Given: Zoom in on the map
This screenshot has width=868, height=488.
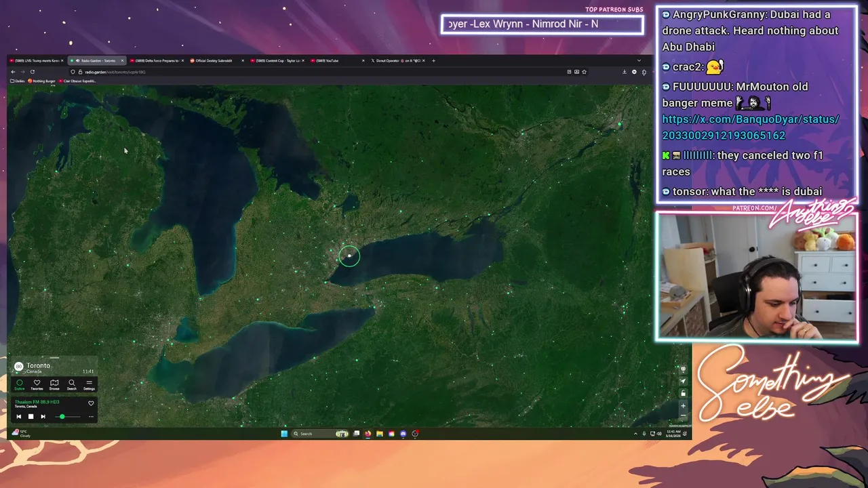Looking at the screenshot, I should pyautogui.click(x=684, y=406).
